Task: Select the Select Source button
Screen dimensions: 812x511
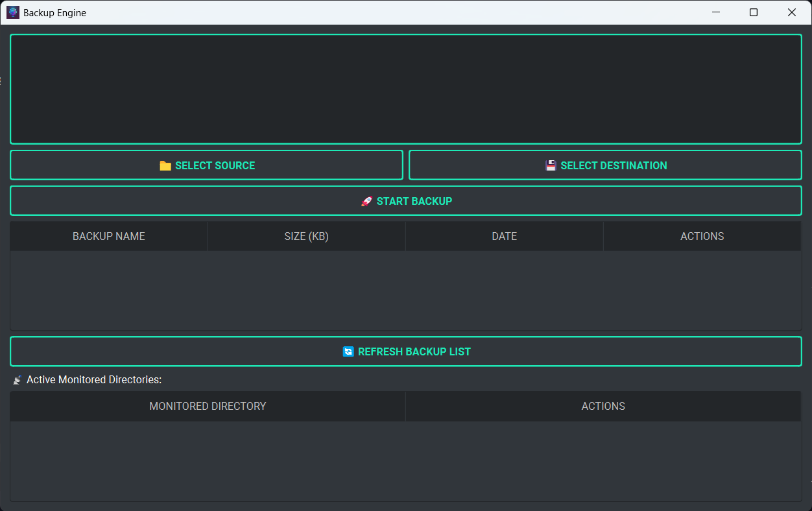Action: [206, 165]
